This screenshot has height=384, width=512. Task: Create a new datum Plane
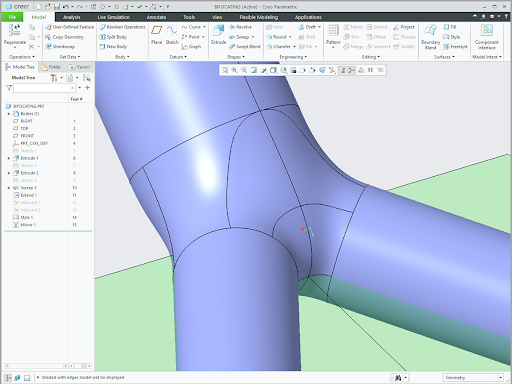[x=156, y=35]
